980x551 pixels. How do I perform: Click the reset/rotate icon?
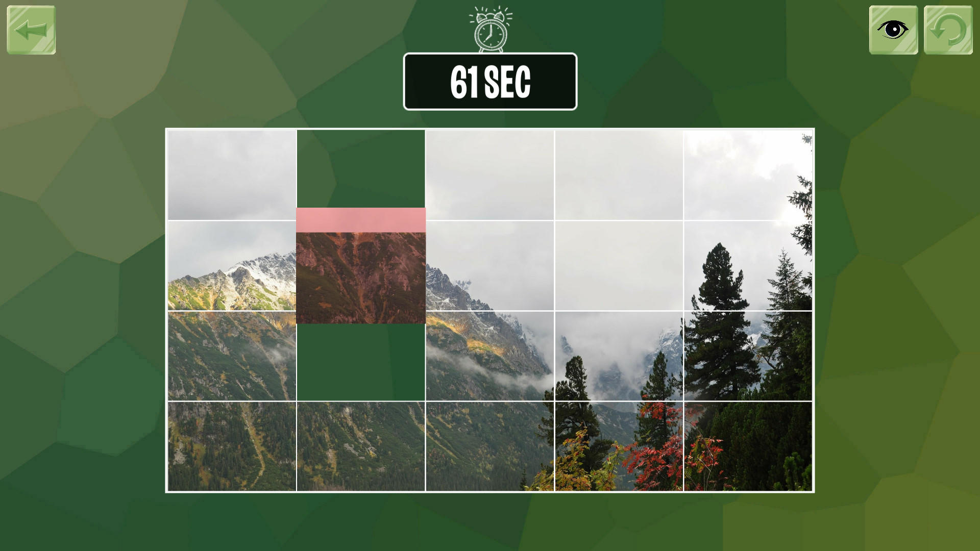coord(948,30)
